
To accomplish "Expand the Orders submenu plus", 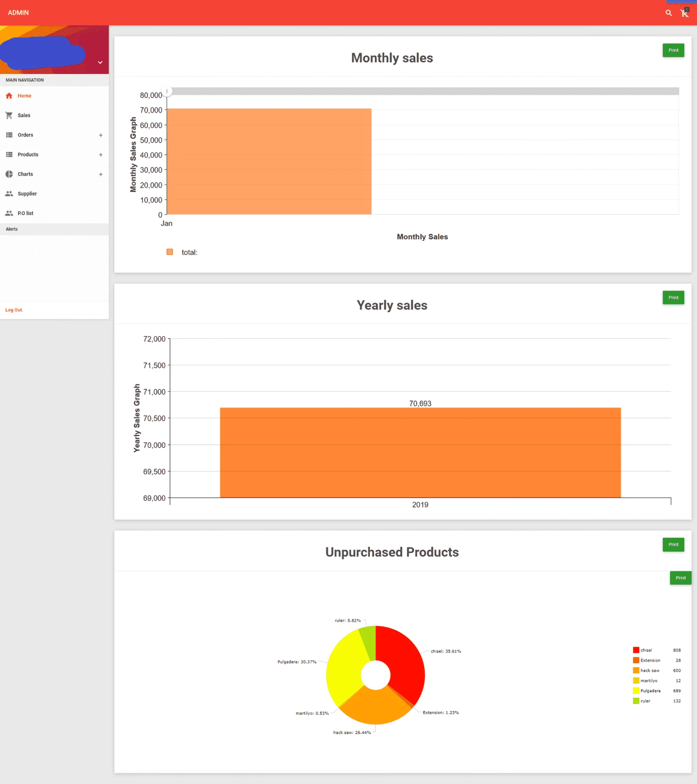I will coord(101,135).
